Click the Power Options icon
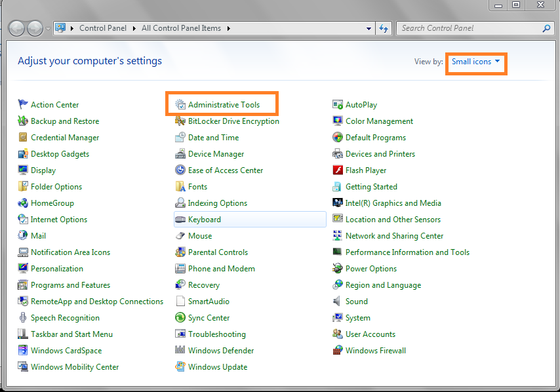This screenshot has width=560, height=392. pyautogui.click(x=338, y=269)
